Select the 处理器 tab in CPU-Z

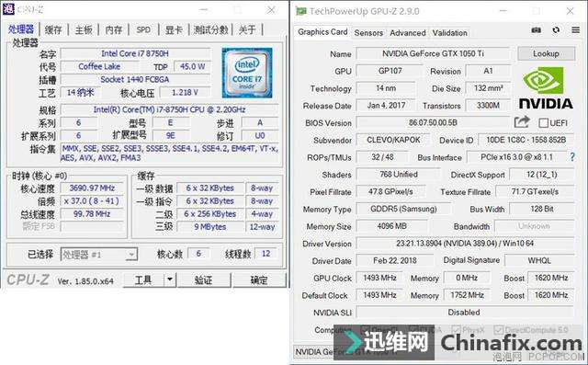[21, 29]
